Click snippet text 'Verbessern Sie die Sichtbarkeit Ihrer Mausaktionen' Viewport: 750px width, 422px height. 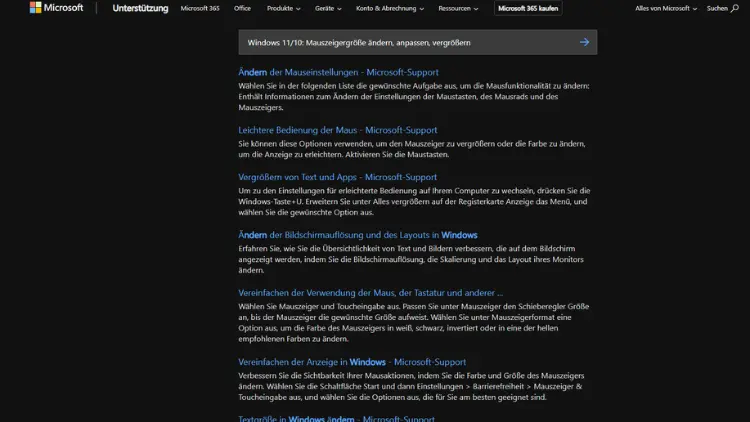(x=411, y=387)
